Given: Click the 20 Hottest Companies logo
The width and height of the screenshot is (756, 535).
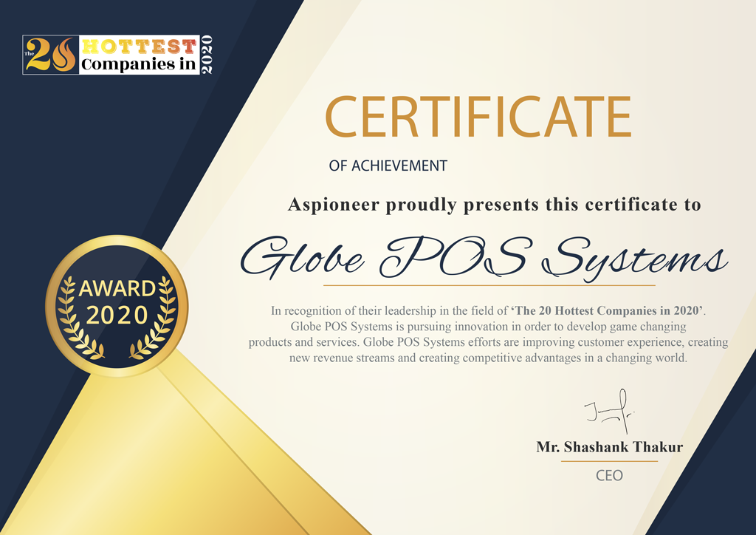Looking at the screenshot, I should point(117,55).
